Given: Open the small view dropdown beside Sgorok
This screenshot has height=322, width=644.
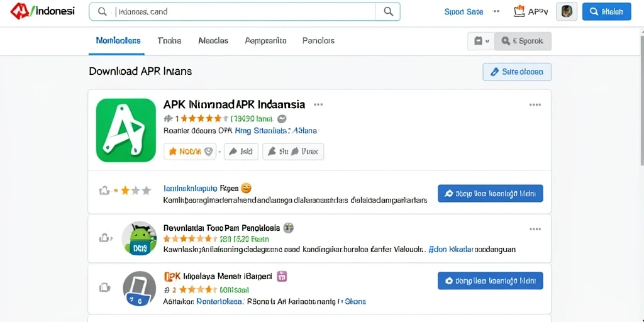Looking at the screenshot, I should pyautogui.click(x=481, y=41).
